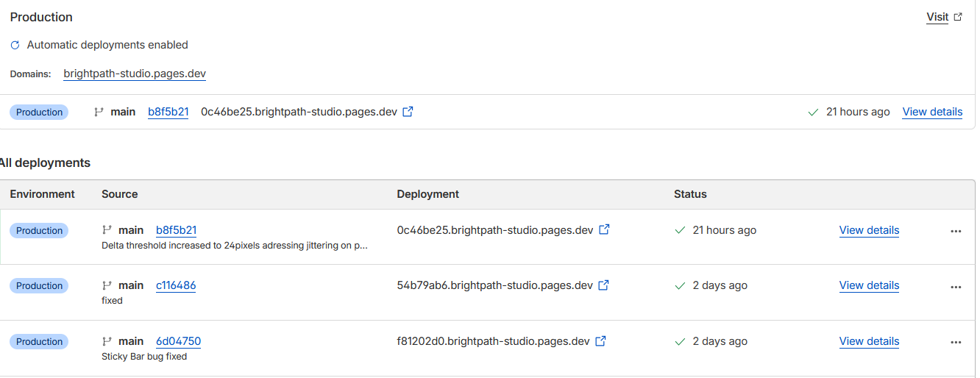Viewport: 980px width, 378px height.
Task: Click the branch icon in the 6d04750 row
Action: tap(107, 341)
